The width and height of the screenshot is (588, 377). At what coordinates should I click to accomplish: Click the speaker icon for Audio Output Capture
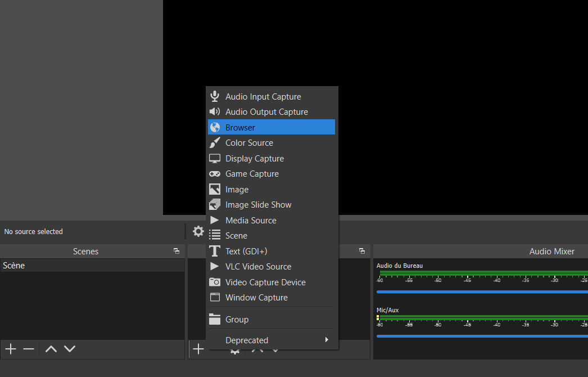click(215, 112)
